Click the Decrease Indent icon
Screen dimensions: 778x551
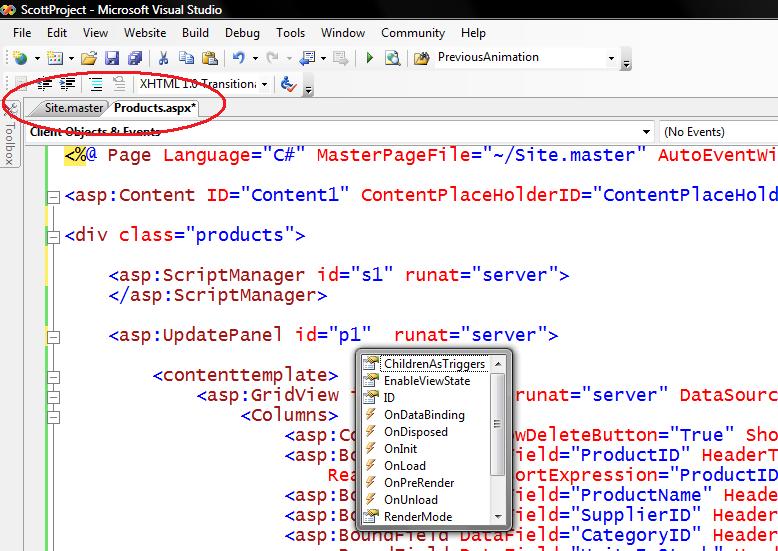point(45,84)
